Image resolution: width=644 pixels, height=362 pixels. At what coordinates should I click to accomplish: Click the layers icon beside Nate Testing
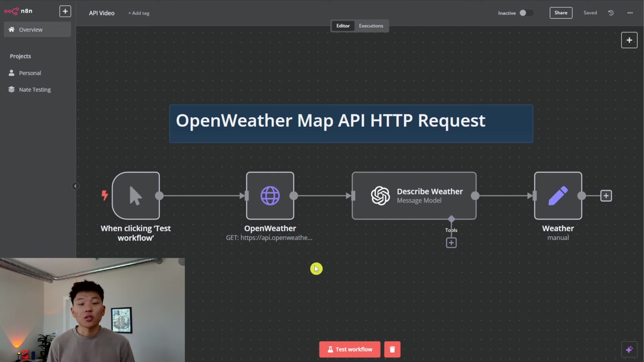click(x=11, y=90)
